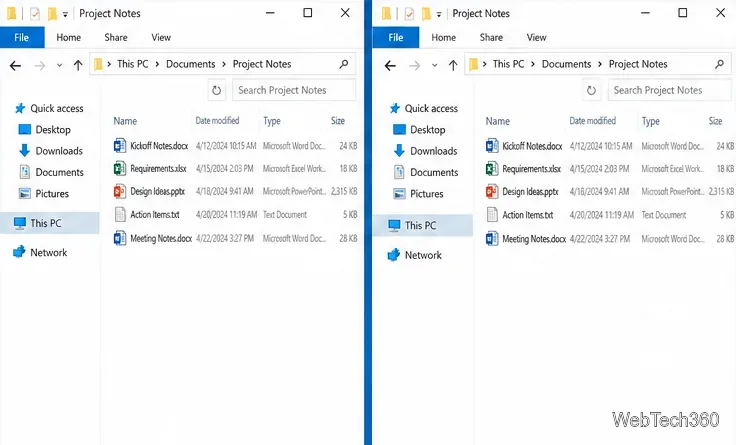
Task: Click Quick access star icon in left window
Action: (x=20, y=108)
